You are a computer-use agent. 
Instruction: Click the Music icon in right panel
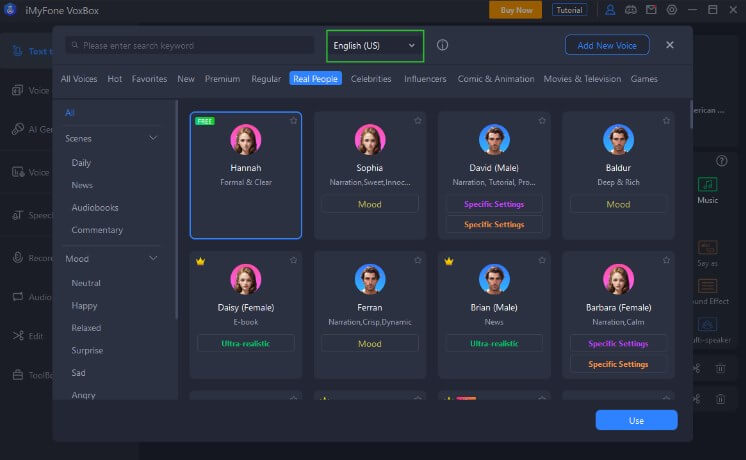click(x=707, y=185)
